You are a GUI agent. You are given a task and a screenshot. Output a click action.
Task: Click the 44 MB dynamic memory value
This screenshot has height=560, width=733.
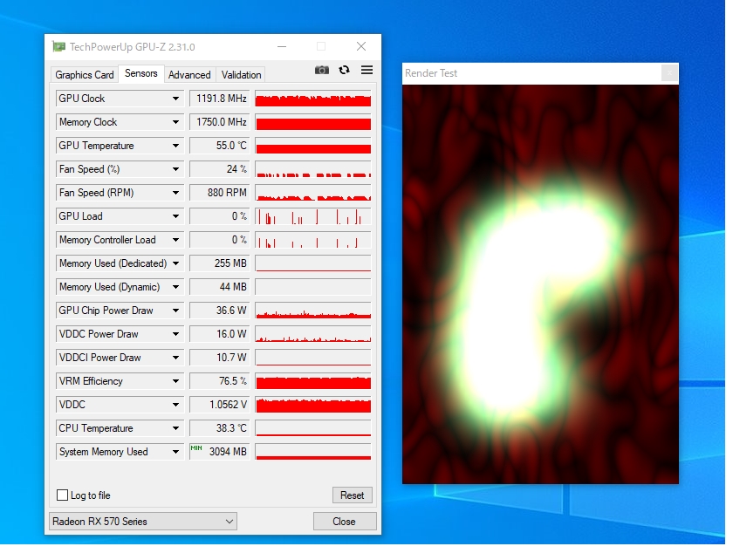(x=220, y=287)
